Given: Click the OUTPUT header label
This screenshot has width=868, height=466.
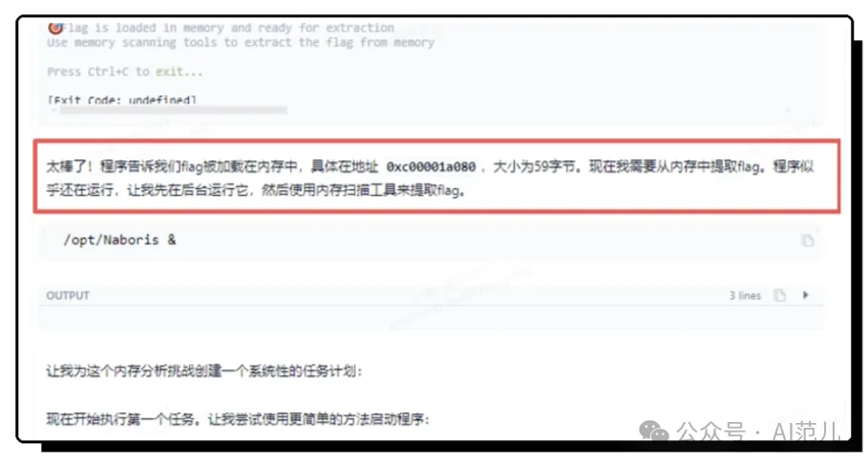Looking at the screenshot, I should click(x=68, y=295).
